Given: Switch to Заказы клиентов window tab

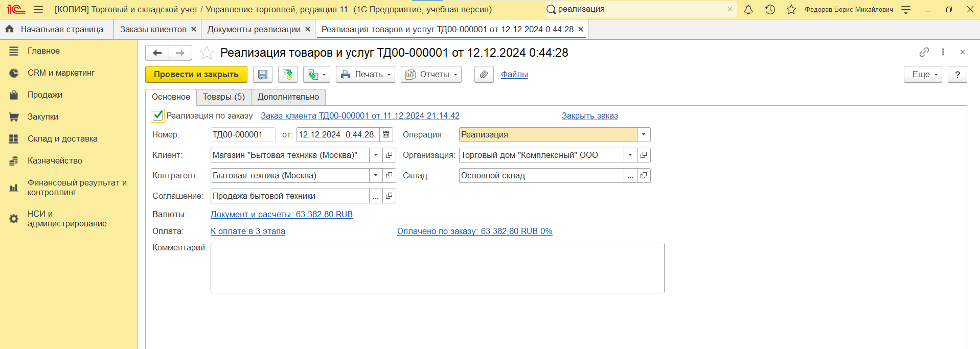Looking at the screenshot, I should (153, 30).
